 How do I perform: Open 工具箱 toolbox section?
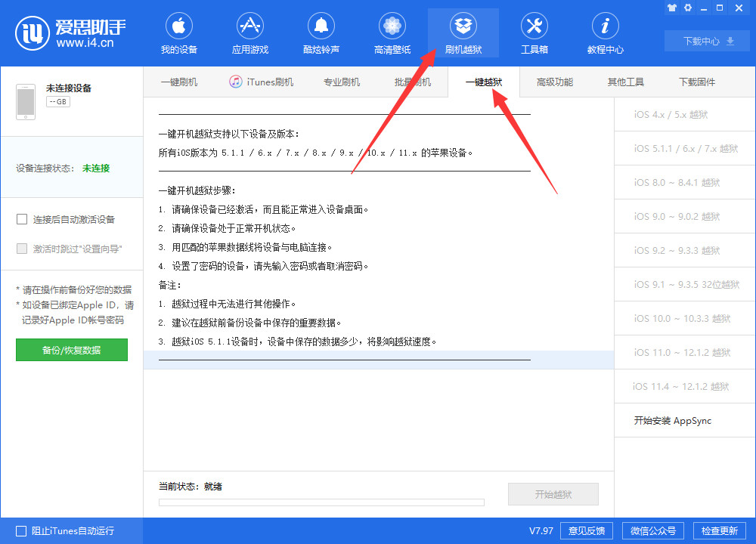click(534, 34)
